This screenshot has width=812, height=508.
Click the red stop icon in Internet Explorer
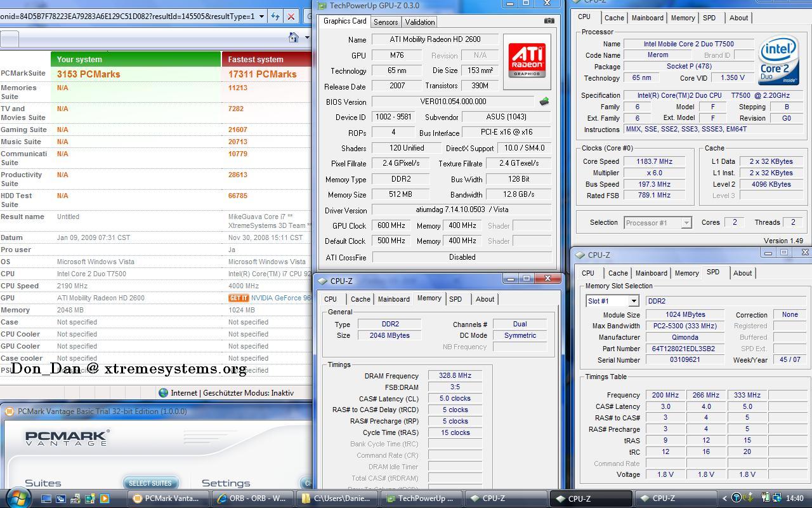291,17
